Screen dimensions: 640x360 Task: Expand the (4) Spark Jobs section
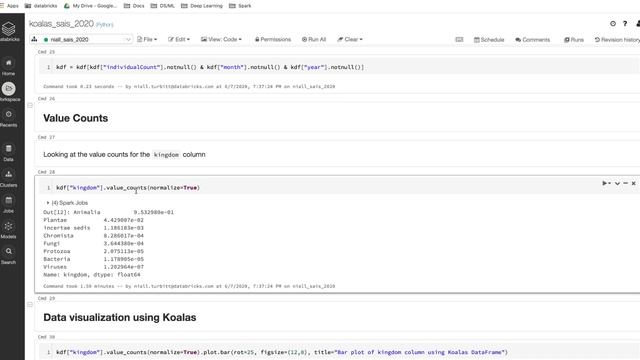pos(67,202)
